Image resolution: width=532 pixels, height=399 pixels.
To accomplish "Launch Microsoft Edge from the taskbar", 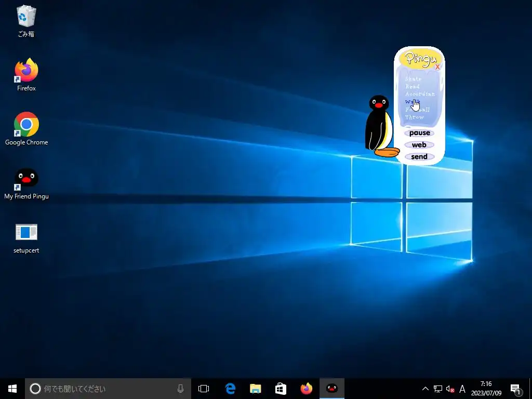I will pyautogui.click(x=230, y=389).
